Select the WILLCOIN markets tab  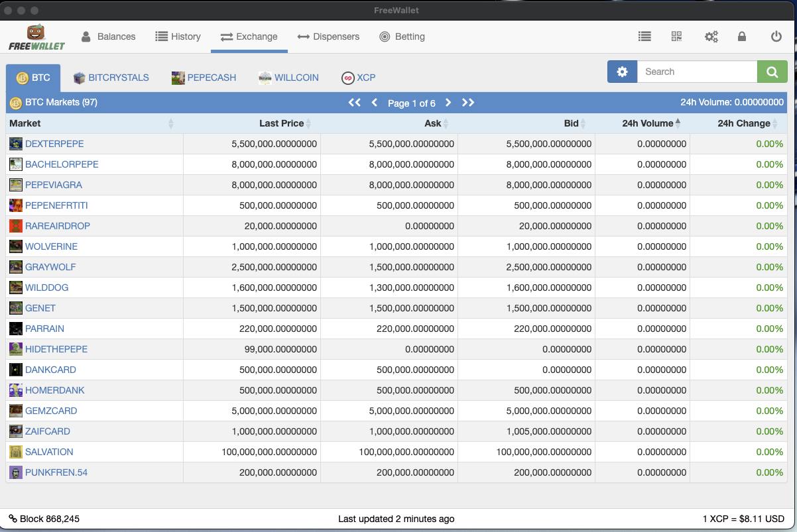tap(288, 78)
